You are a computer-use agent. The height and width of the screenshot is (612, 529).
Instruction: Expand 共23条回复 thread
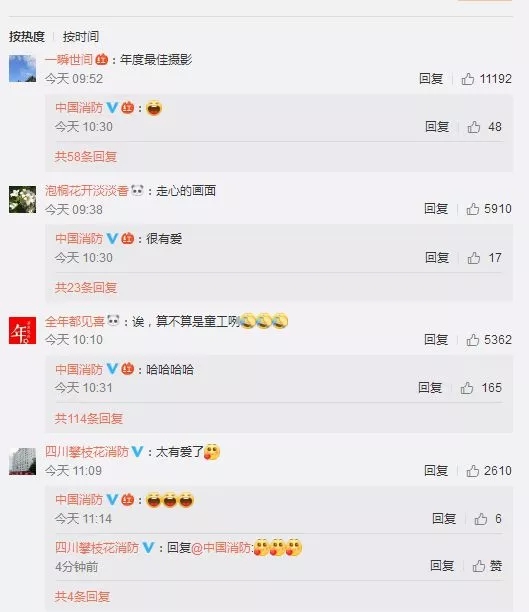[86, 288]
